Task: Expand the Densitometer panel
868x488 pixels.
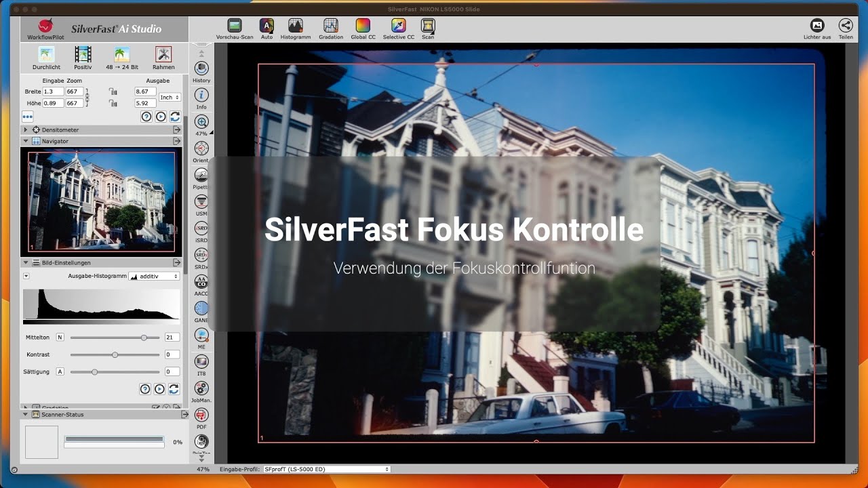Action: click(26, 129)
